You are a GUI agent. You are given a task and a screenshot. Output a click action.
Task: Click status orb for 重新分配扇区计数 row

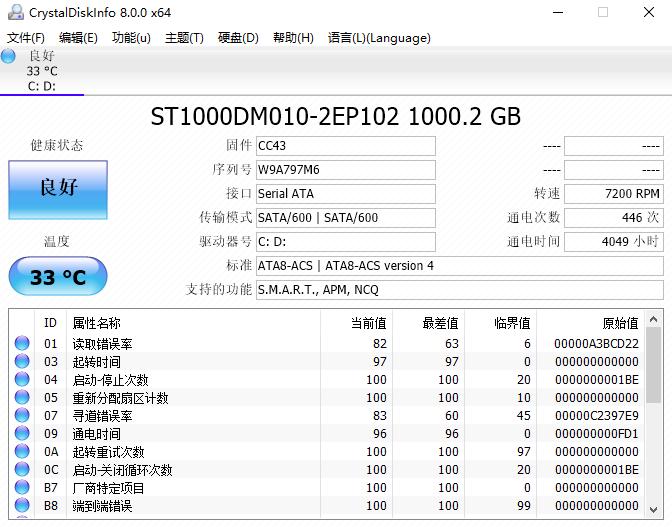click(x=22, y=398)
